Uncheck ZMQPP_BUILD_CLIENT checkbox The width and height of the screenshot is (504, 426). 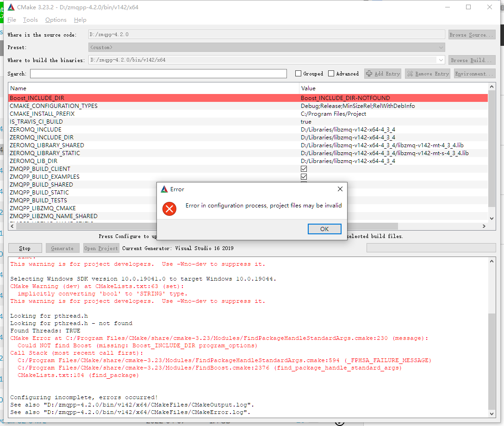tap(304, 169)
